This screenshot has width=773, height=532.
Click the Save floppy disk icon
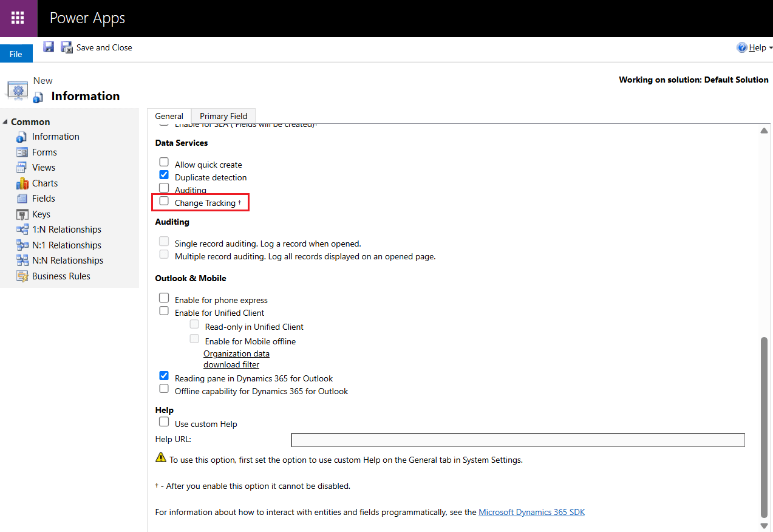49,47
